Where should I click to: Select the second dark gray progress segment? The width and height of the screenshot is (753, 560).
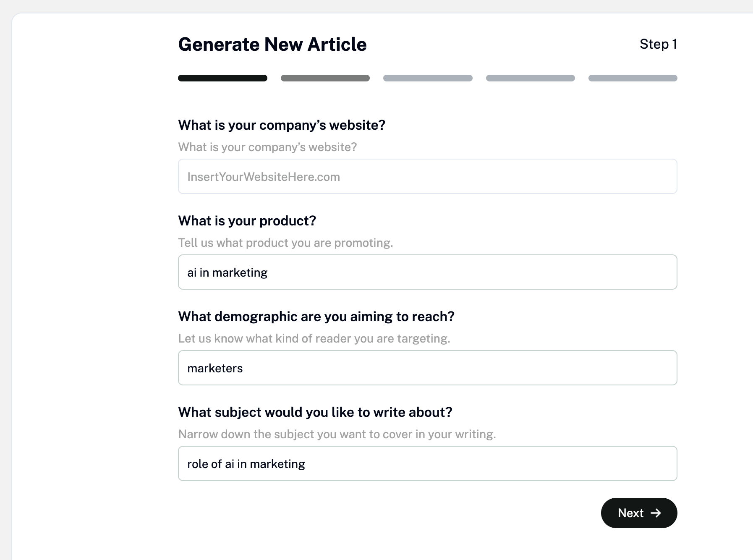click(x=325, y=78)
